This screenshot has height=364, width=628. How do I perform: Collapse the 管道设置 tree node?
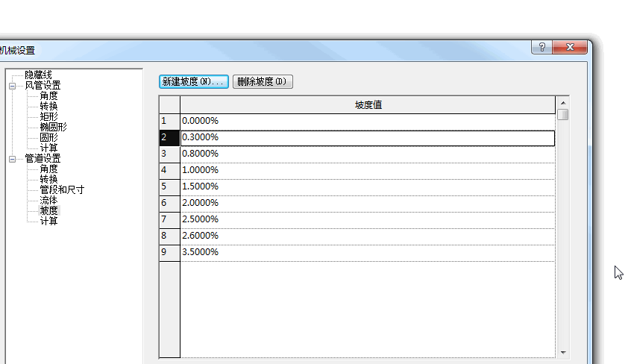(13, 159)
